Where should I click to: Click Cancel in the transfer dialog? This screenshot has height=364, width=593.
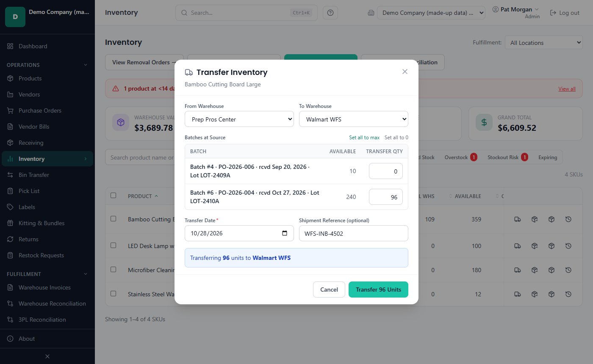[329, 290]
